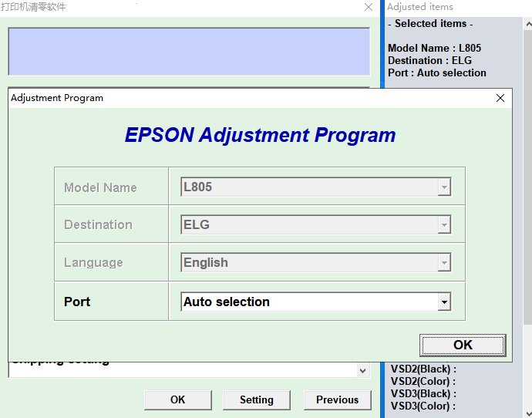
Task: Click the 打印机清零软件 title text
Action: 33,7
